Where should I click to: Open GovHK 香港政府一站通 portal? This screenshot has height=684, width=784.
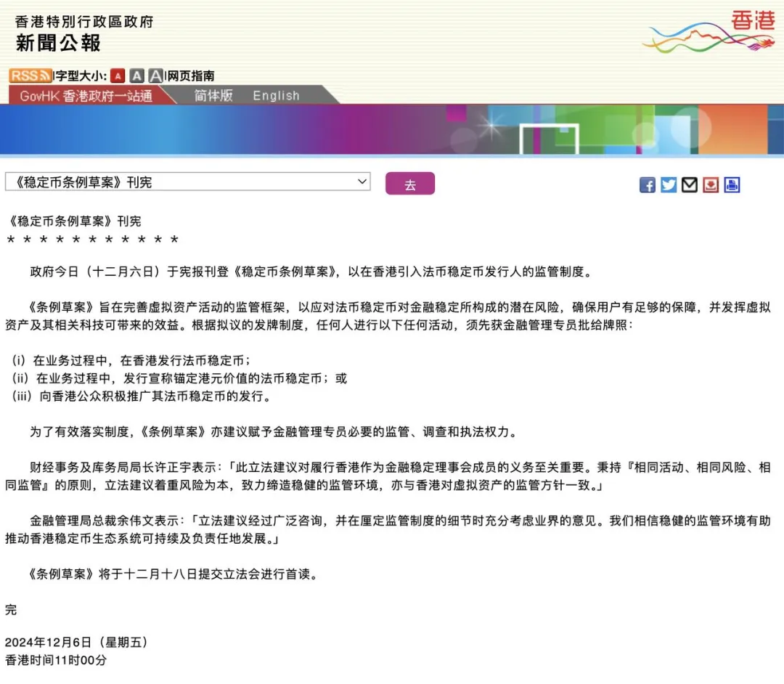coord(87,95)
